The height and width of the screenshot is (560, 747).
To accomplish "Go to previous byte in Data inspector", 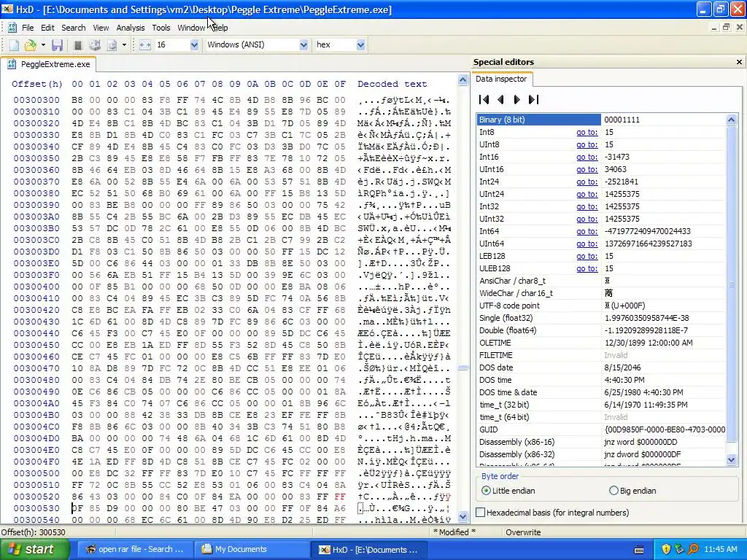I will 500,99.
